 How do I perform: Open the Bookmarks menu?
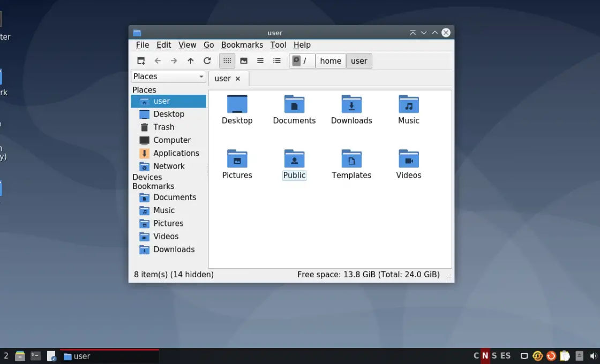[x=242, y=45]
